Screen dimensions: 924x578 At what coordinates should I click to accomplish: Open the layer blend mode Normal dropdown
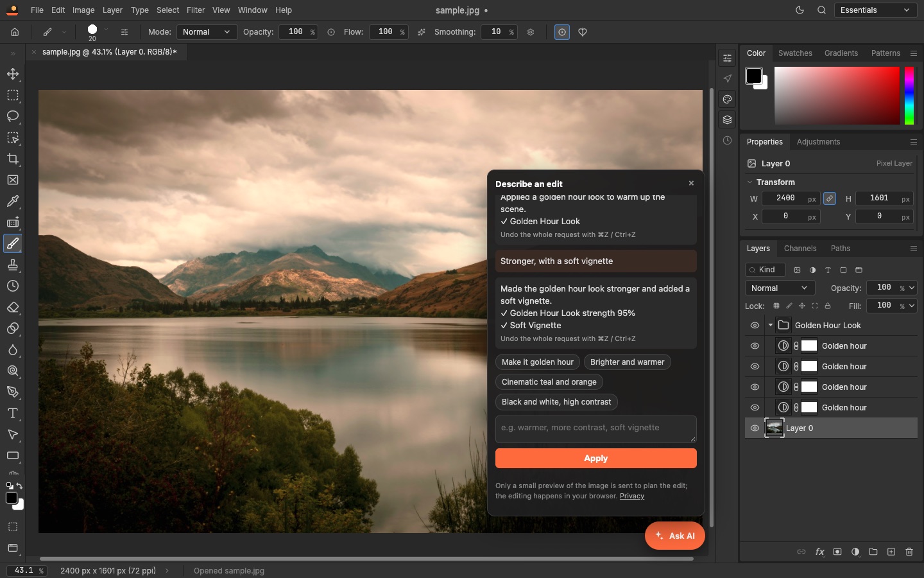point(780,288)
